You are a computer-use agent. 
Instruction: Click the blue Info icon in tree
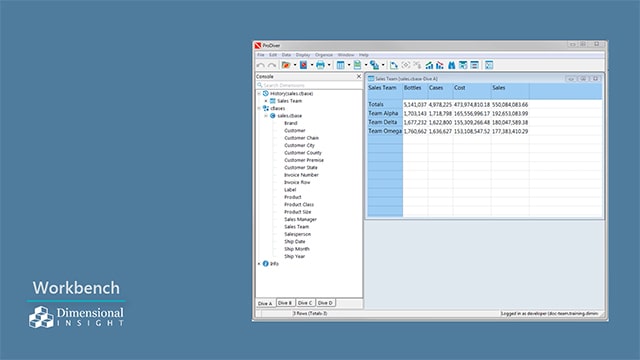point(266,264)
